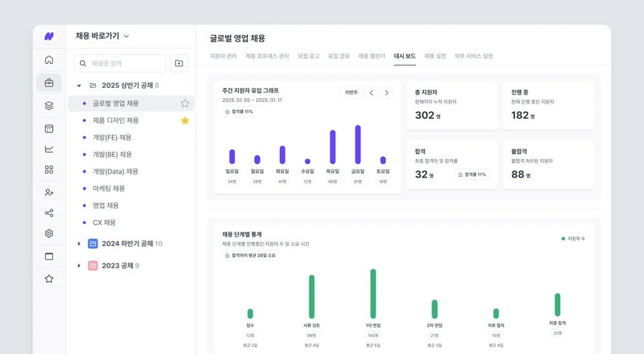Click the 목요일 bar in the weekly chart
The height and width of the screenshot is (354, 644).
333,147
